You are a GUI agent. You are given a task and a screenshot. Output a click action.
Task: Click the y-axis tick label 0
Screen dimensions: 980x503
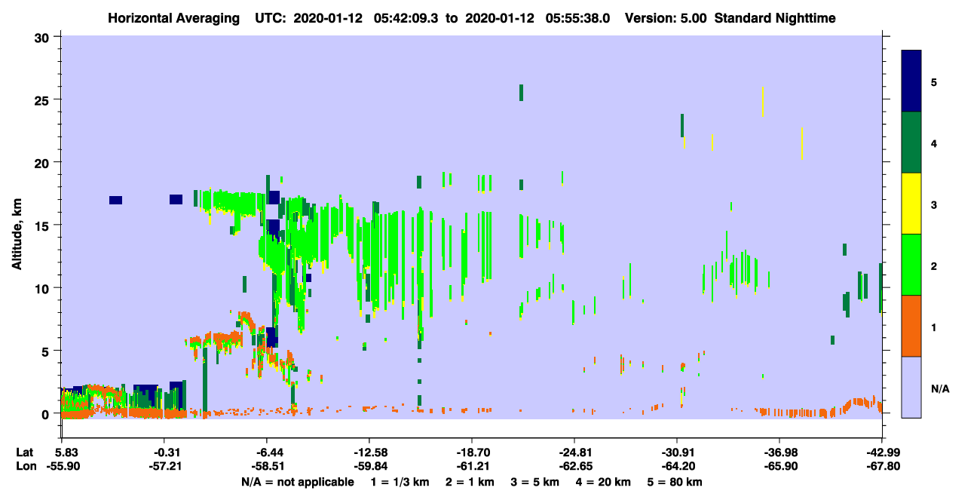[x=47, y=413]
